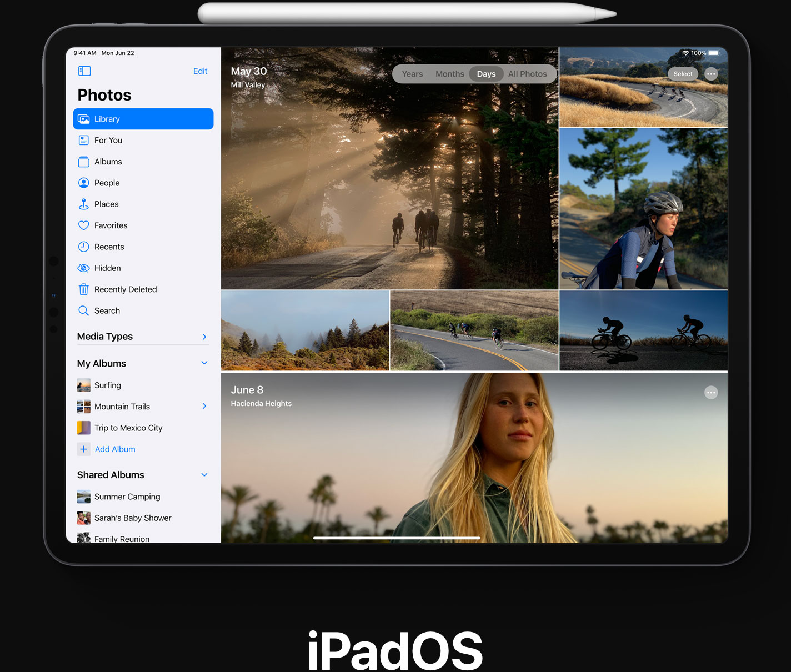Image resolution: width=791 pixels, height=672 pixels.
Task: Open the Trip to Mexico City name
Action: [x=128, y=428]
